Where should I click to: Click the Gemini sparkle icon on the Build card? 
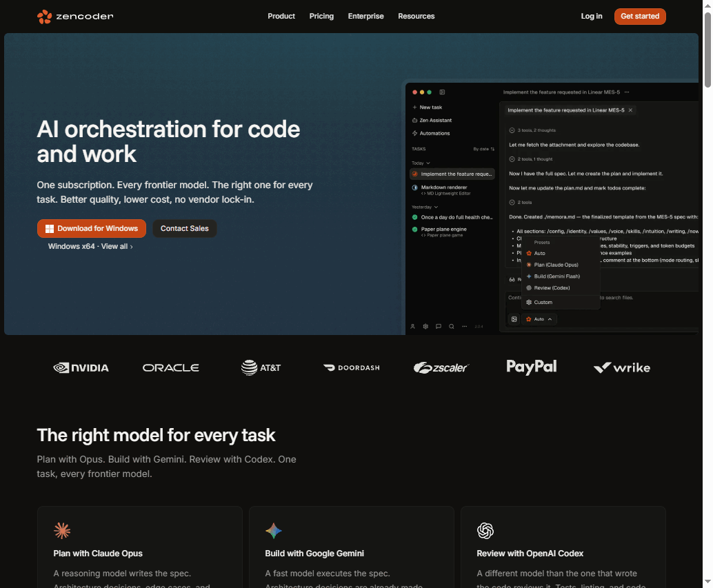[273, 530]
